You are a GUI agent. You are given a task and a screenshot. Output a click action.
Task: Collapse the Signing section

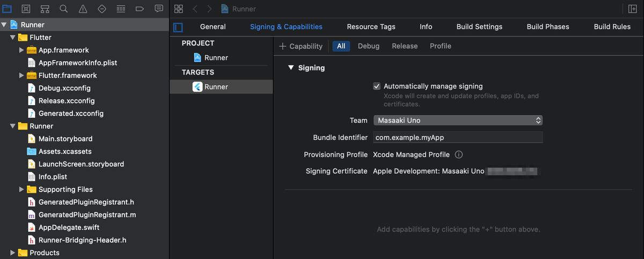291,68
